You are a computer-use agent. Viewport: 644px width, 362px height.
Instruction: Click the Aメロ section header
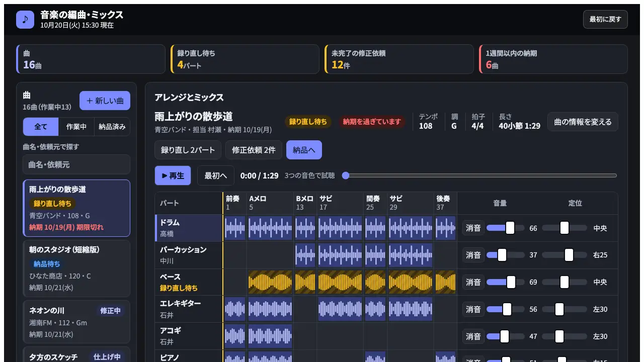270,203
